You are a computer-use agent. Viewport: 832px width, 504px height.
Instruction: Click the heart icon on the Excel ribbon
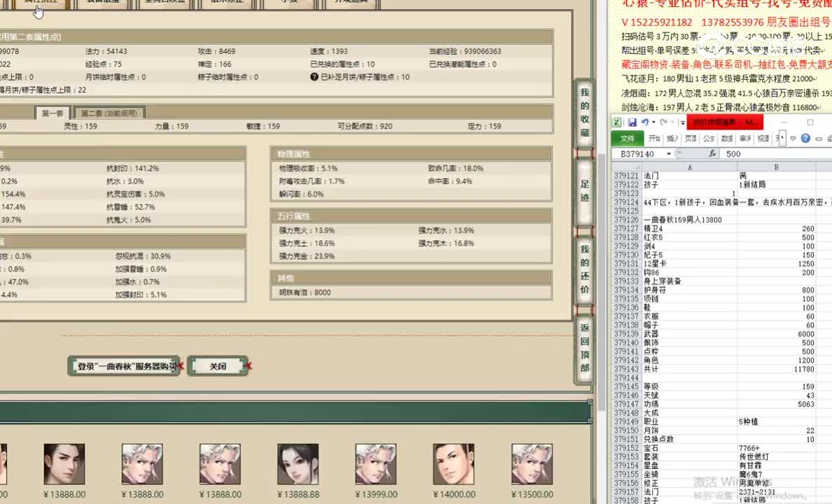(792, 138)
